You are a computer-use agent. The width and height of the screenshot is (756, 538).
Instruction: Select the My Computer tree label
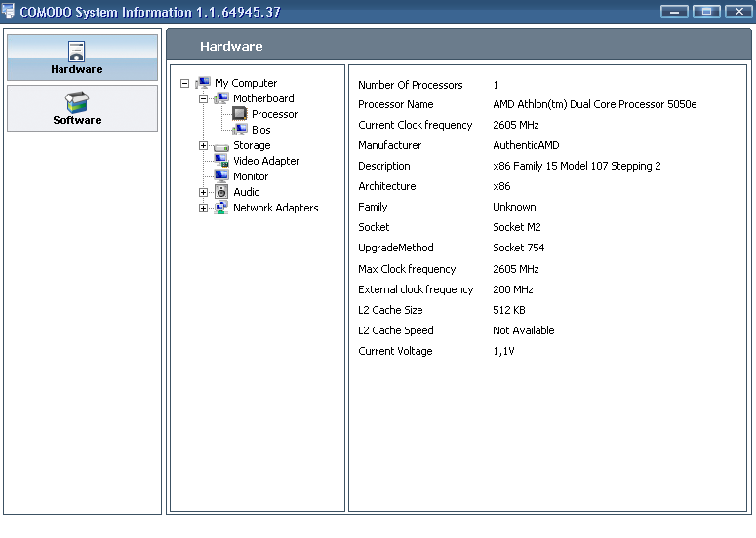(246, 83)
